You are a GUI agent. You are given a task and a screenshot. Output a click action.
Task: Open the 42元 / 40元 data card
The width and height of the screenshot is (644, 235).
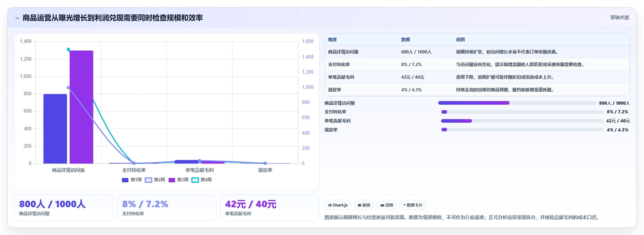point(270,208)
